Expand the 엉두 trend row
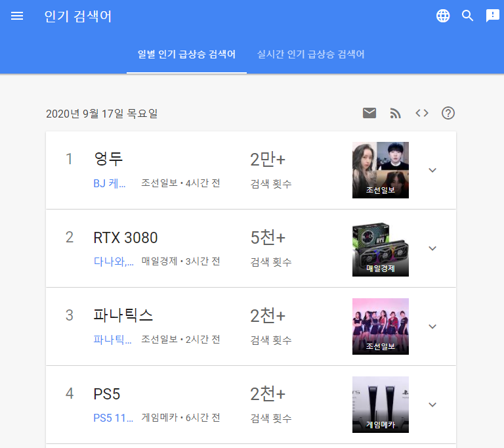Screen dimensions: 504x448 (x=432, y=170)
